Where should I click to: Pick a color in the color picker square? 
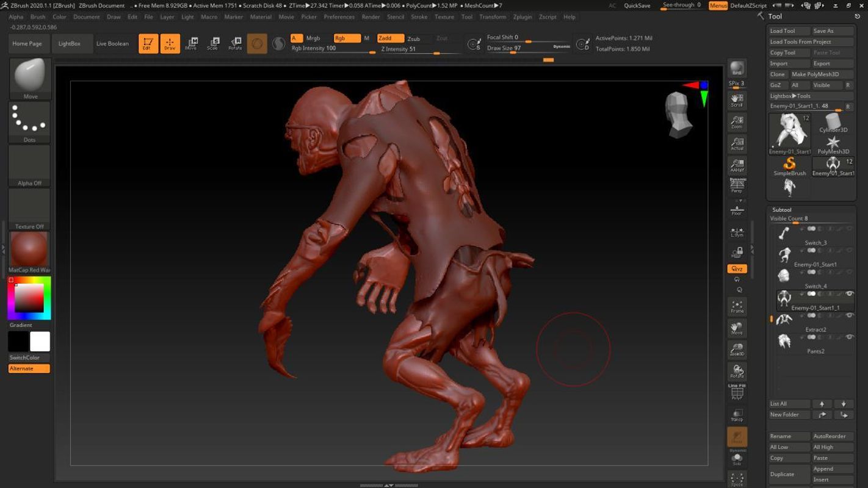(x=29, y=298)
